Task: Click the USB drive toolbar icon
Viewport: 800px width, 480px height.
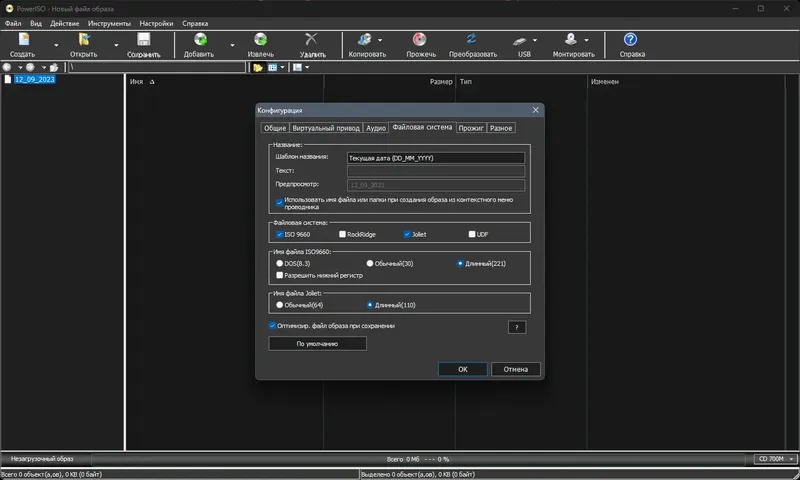Action: click(x=520, y=40)
